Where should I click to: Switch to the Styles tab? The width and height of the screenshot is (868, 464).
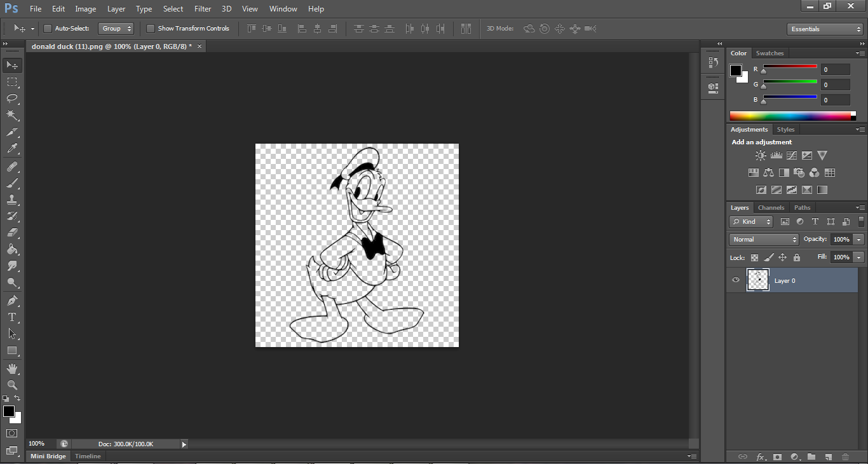(x=785, y=130)
